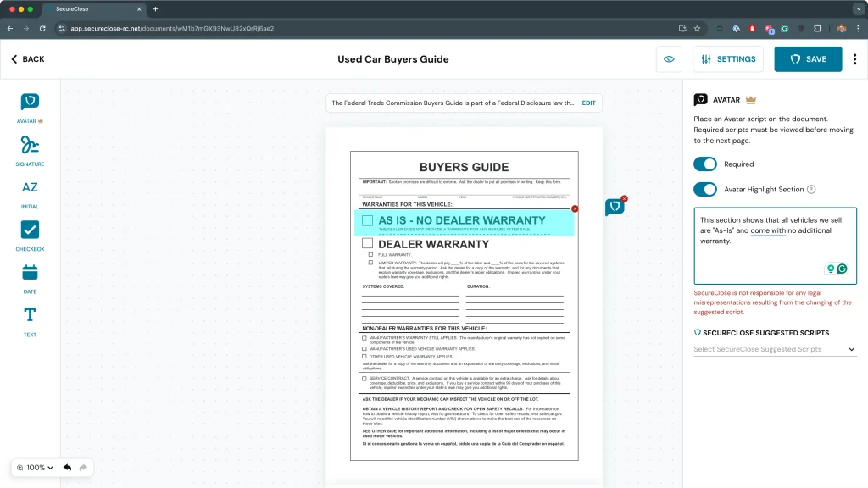Expand SecureClose Suggested Scripts dropdown

[x=775, y=349]
